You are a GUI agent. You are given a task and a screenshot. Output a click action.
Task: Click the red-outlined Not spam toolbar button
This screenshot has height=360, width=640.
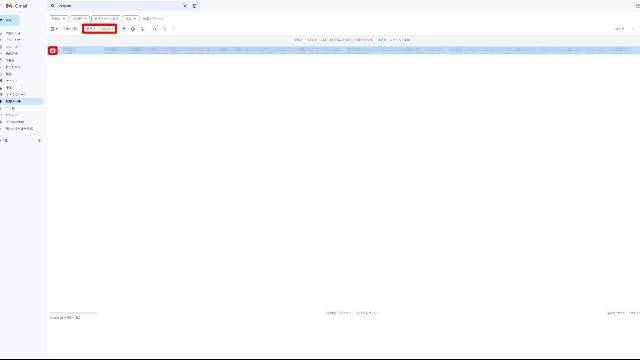100,29
